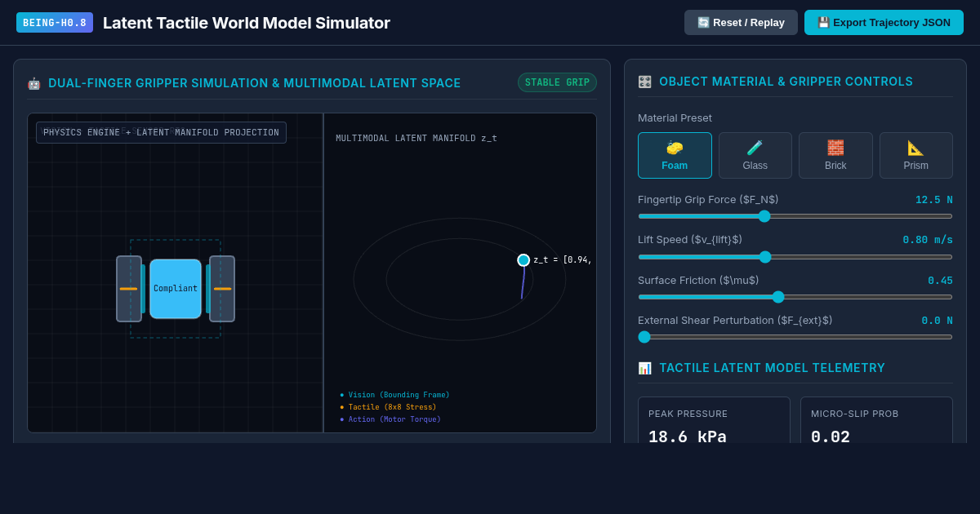The height and width of the screenshot is (514, 980).
Task: Click the 12.5 N grip force value
Action: click(x=933, y=200)
